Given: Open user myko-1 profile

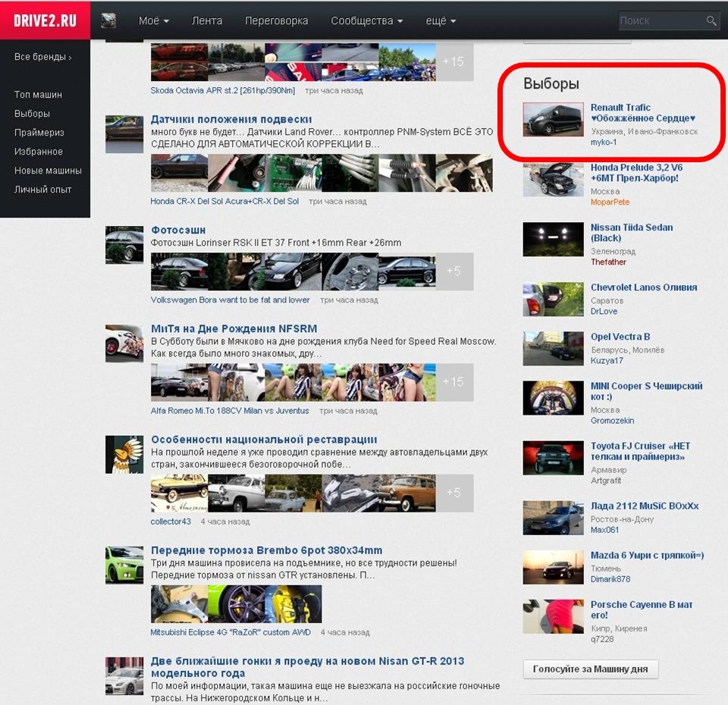Looking at the screenshot, I should coord(603,143).
